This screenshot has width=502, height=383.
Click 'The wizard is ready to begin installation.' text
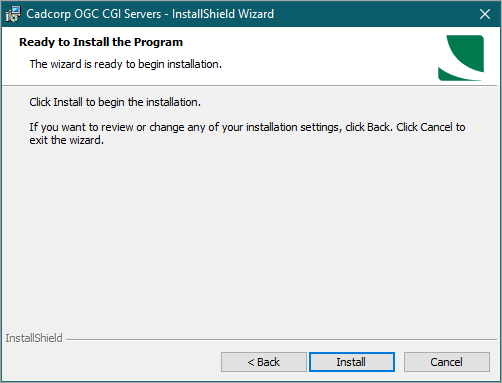126,64
